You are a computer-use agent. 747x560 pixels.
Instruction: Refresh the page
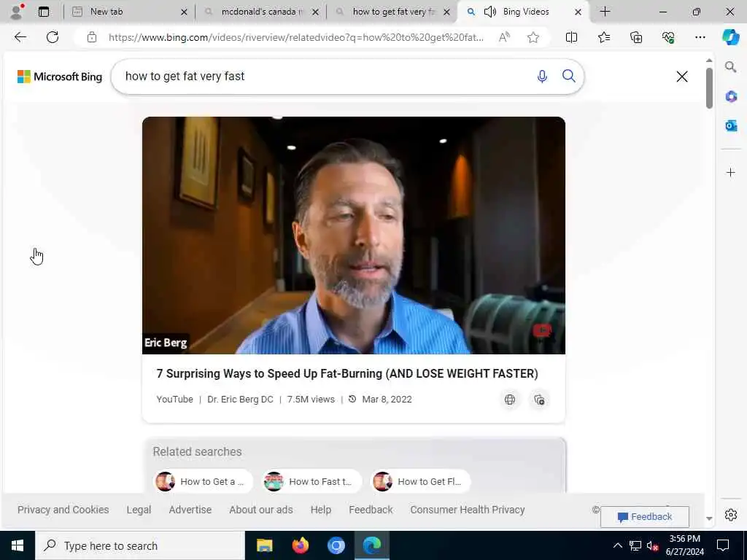coord(53,37)
